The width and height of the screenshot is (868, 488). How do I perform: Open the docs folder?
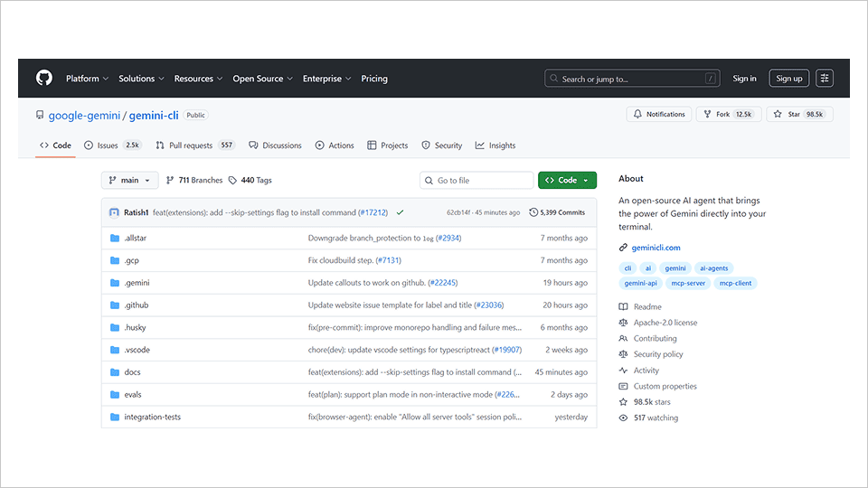click(132, 372)
